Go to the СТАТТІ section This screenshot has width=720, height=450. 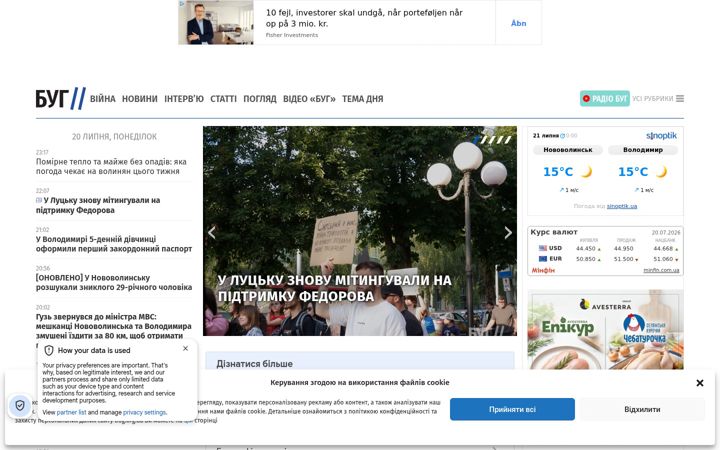click(x=223, y=99)
